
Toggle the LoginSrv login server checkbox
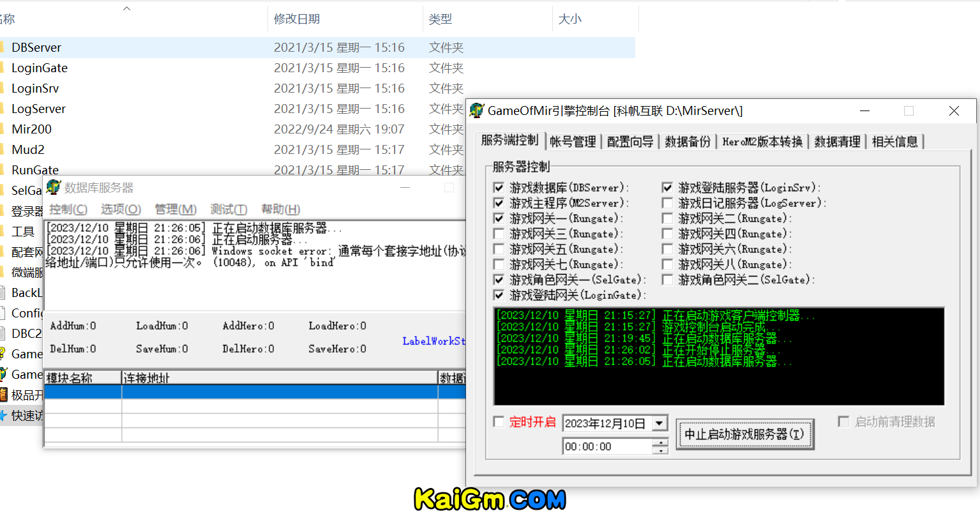coord(667,188)
